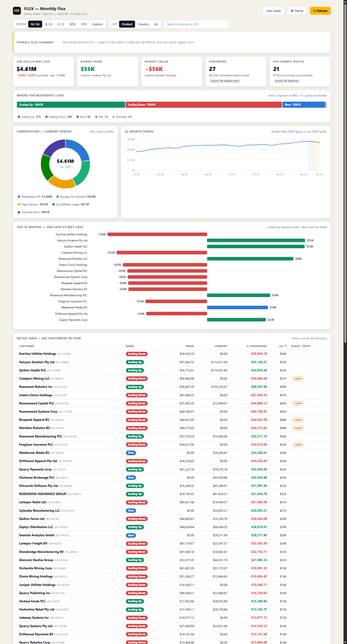347x644 pixels.
Task: Open the User Guide
Action: tap(273, 11)
